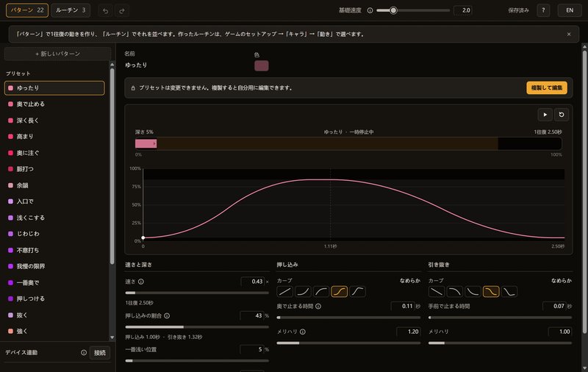588x372 pixels.
Task: Select the 高まり preset
Action: click(54, 137)
